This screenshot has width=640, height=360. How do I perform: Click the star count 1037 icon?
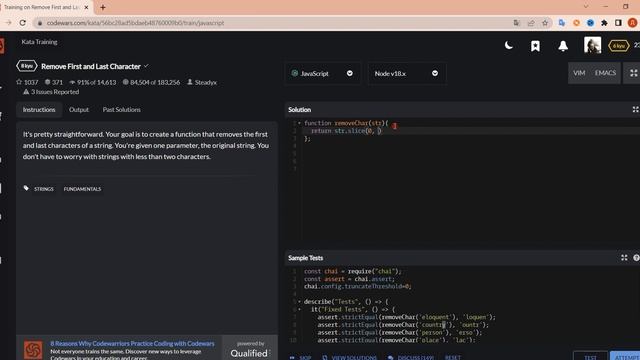pyautogui.click(x=19, y=82)
